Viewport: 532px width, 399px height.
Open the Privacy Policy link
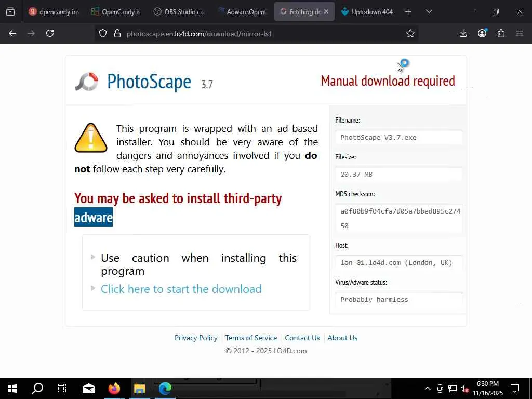[x=196, y=338]
